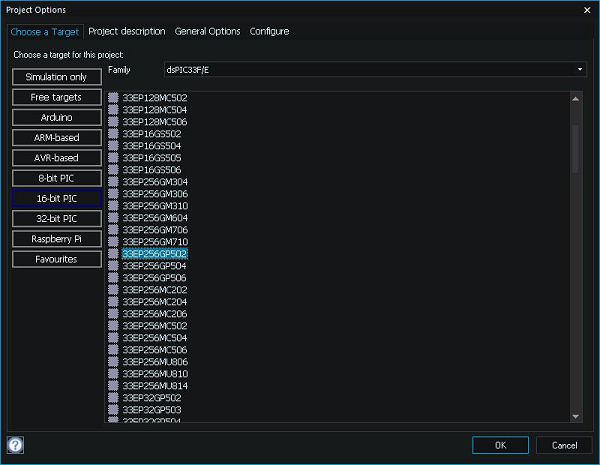Click the chip icon beside 33EP256GP502
This screenshot has height=465, width=600.
(113, 253)
